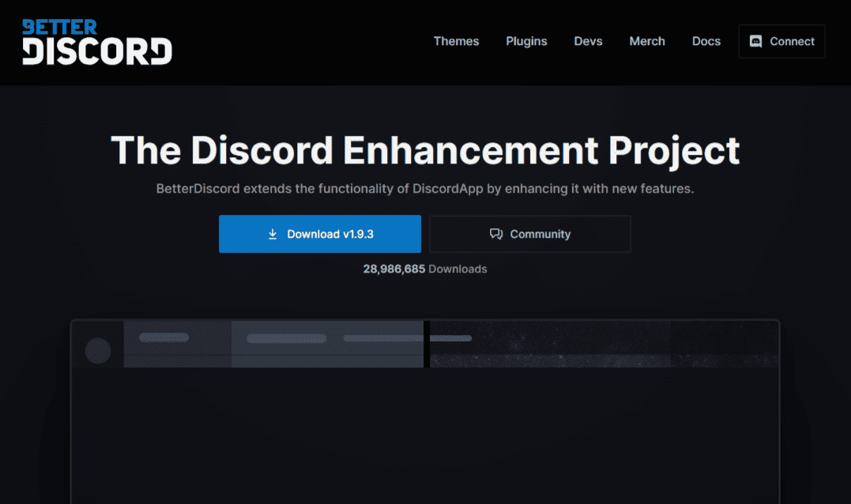Click the round avatar placeholder in the preview
851x504 pixels.
point(98,351)
